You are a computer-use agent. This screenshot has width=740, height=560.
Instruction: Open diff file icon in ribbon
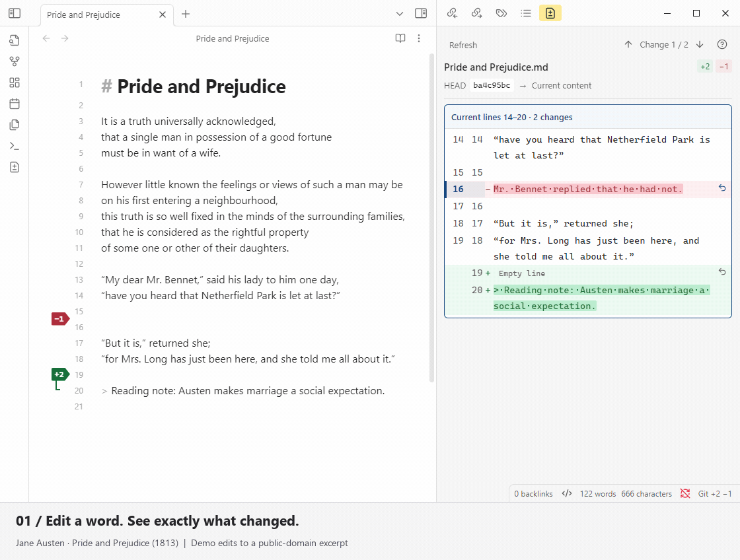coord(15,167)
